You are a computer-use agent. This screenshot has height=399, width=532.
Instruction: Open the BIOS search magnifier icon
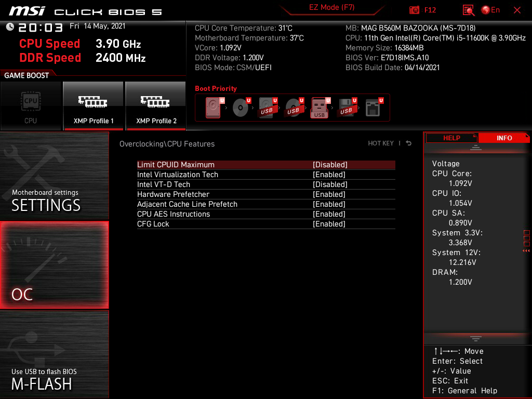(x=468, y=10)
